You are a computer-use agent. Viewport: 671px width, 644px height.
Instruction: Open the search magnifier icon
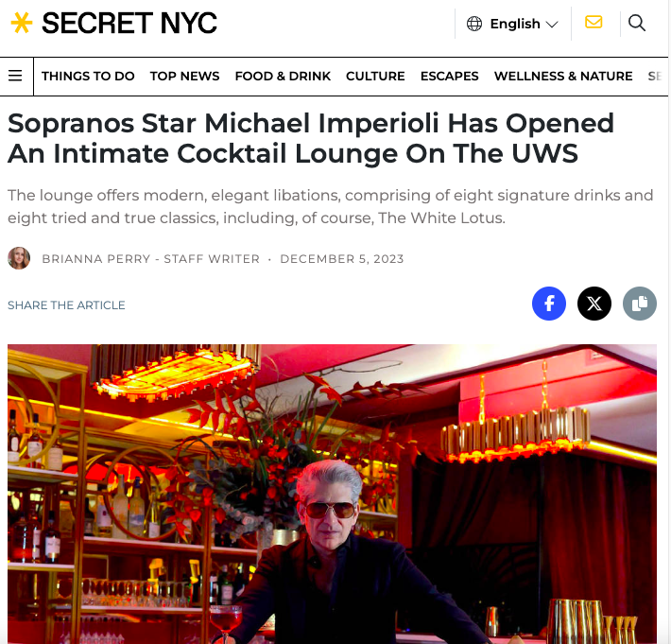click(x=637, y=23)
